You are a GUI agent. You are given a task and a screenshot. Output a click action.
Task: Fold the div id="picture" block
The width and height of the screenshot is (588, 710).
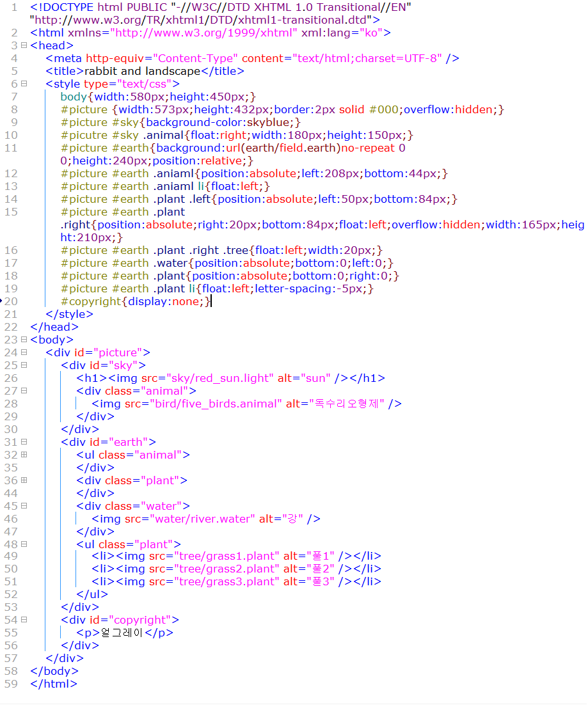[x=24, y=352]
